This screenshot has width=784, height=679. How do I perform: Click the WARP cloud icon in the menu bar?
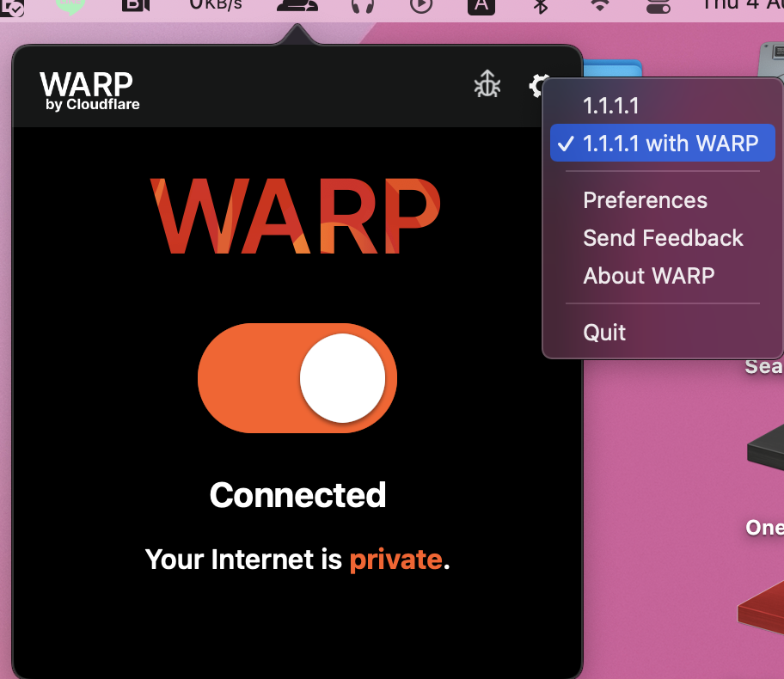coord(297,5)
